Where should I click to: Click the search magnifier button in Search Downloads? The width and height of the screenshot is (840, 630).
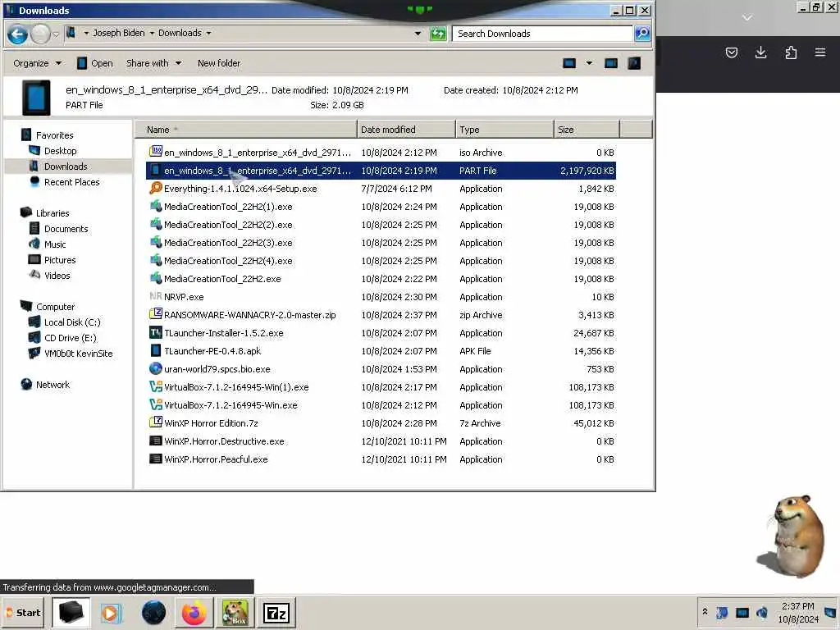point(641,33)
